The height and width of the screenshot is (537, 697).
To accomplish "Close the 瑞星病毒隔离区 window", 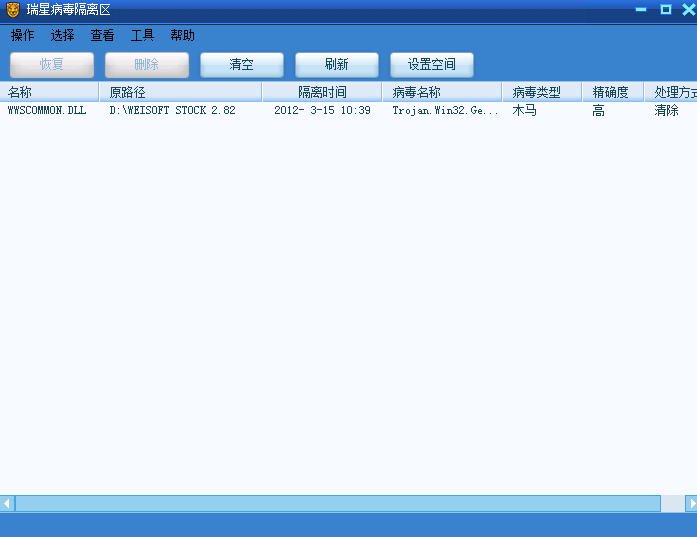I will (689, 9).
